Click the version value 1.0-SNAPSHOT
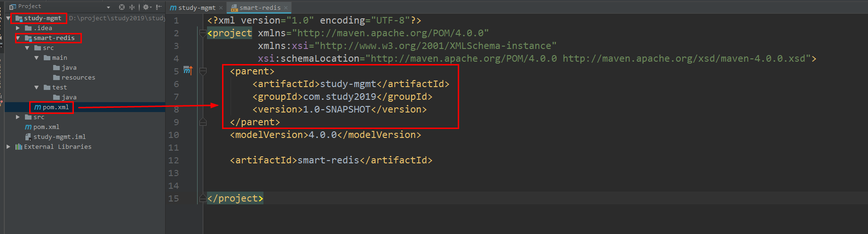This screenshot has height=234, width=868. (337, 109)
